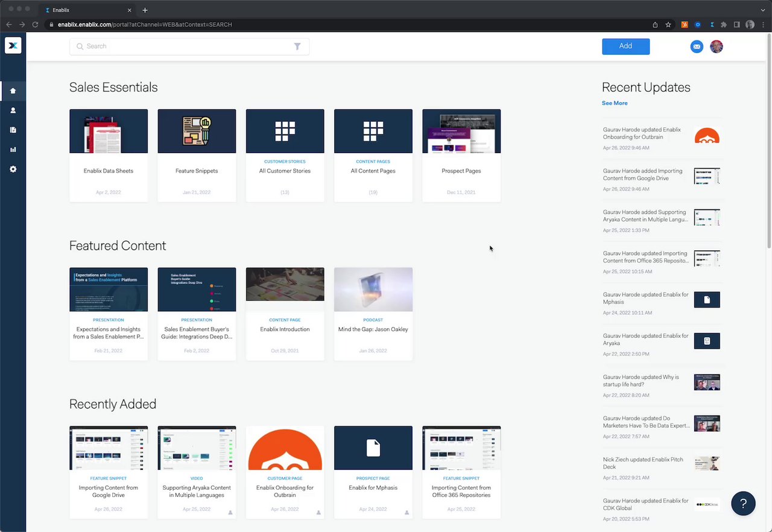Open Recent Updates entry 'updated Enablix for Aryaka'
The image size is (772, 532).
(661, 344)
